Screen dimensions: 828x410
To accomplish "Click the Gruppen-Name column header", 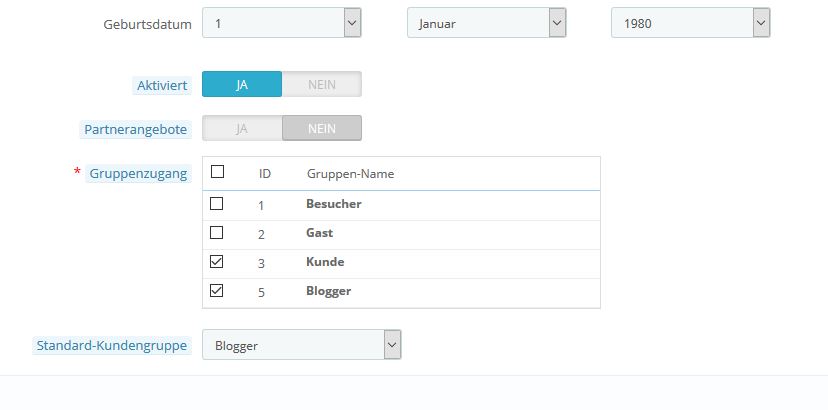I will point(350,174).
